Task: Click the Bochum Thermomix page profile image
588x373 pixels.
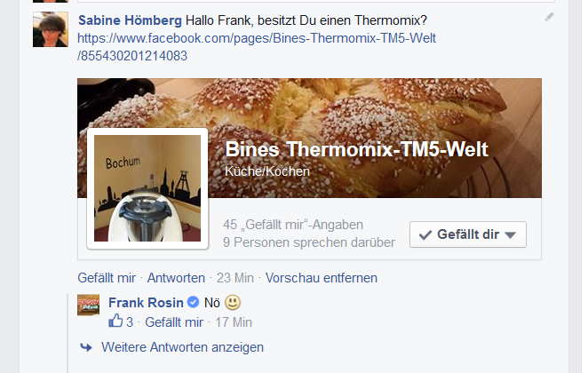Action: 147,188
